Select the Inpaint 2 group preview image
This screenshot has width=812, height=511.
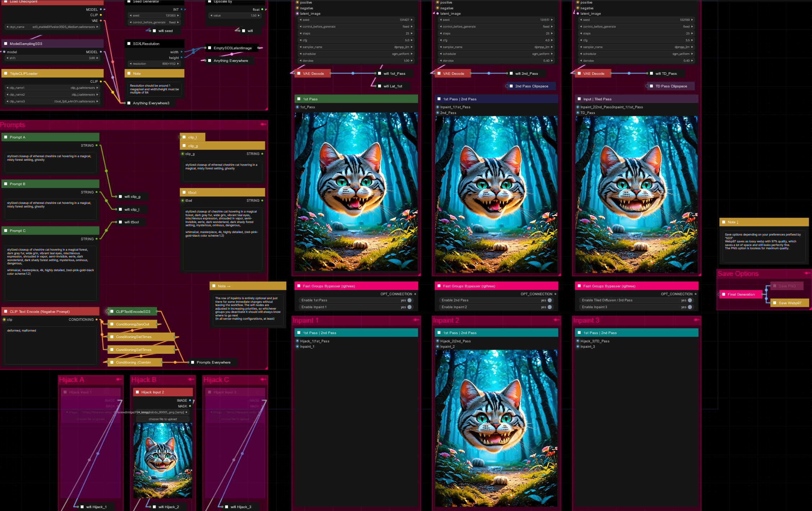coord(496,428)
